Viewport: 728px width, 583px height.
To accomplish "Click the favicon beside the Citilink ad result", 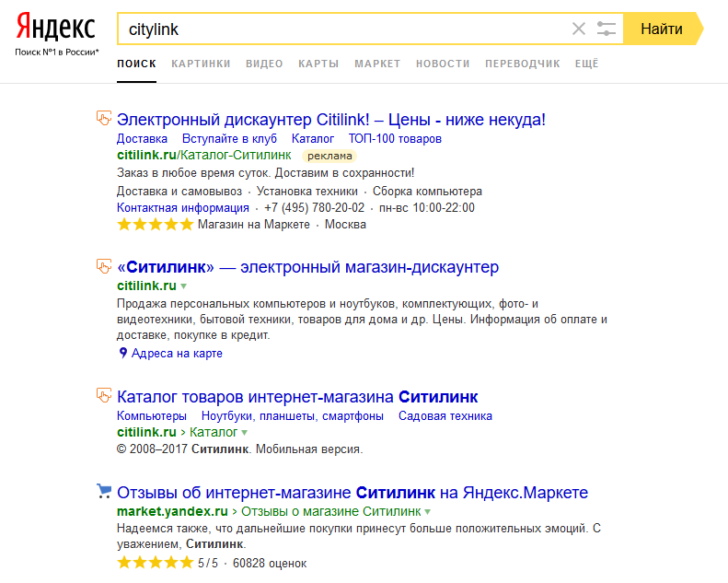I will [104, 118].
